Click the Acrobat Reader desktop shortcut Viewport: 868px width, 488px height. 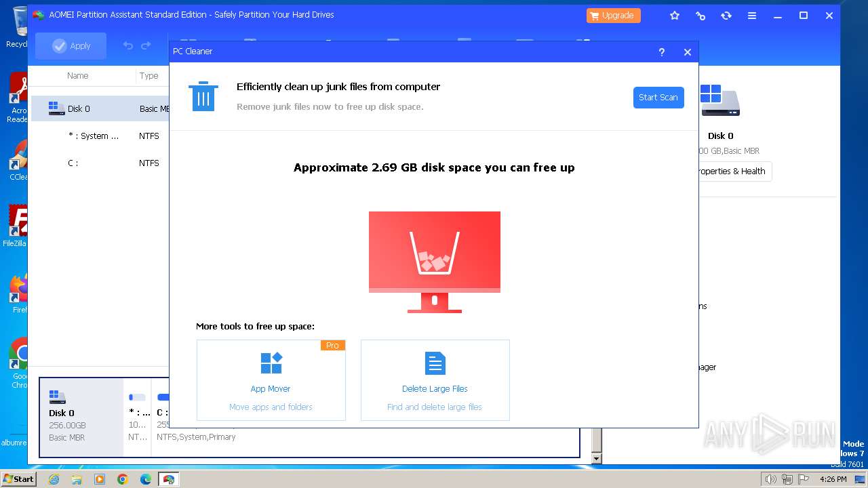[18, 97]
